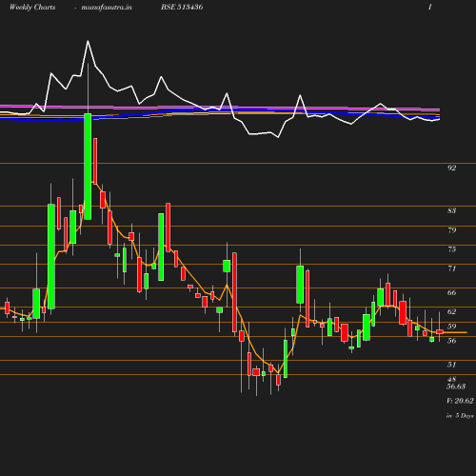Click the 62 price axis label
This screenshot has width=476, height=476.
click(451, 311)
